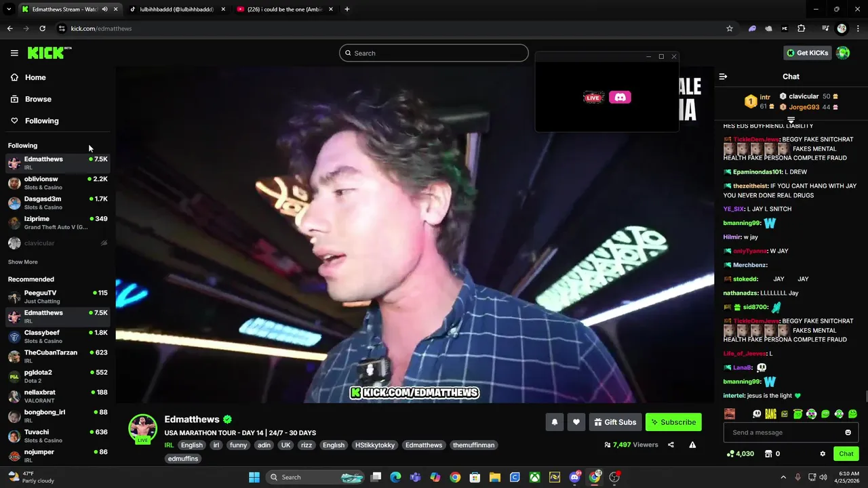868x488 pixels.
Task: Open bongbong_irl recommended channel
Action: [x=58, y=415]
